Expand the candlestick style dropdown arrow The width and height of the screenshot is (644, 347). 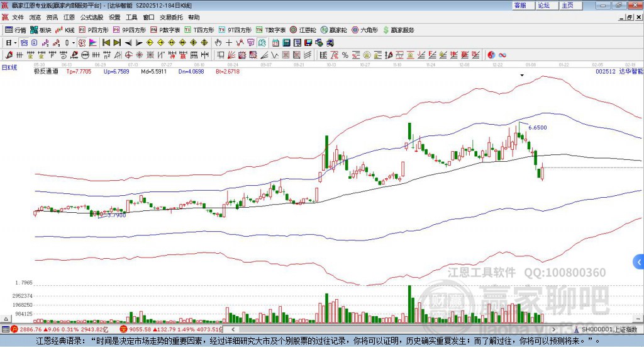pos(74,43)
